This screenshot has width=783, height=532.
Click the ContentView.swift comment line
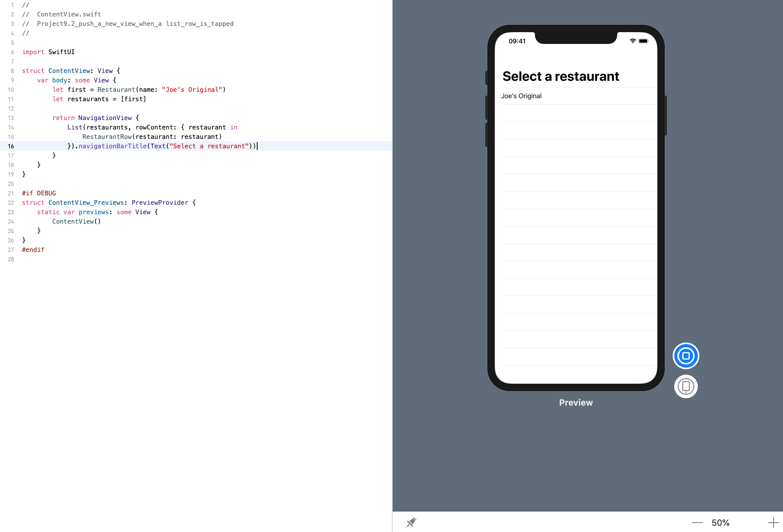coord(62,14)
